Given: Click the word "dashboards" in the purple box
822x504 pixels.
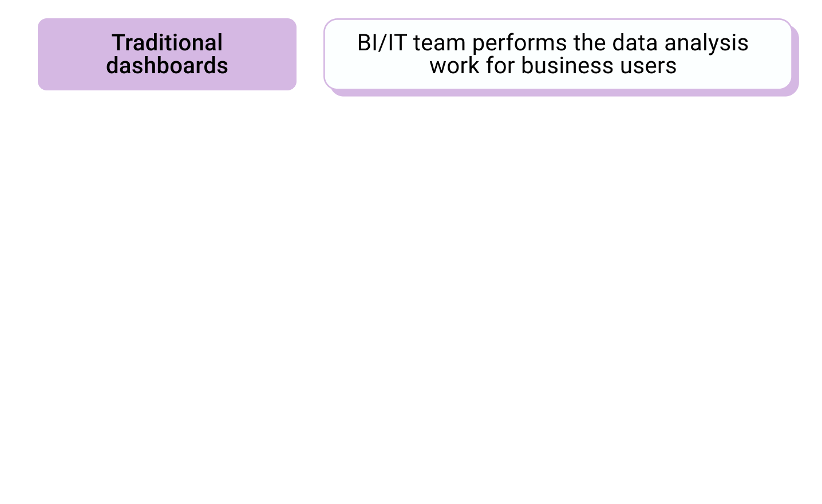Looking at the screenshot, I should tap(167, 66).
